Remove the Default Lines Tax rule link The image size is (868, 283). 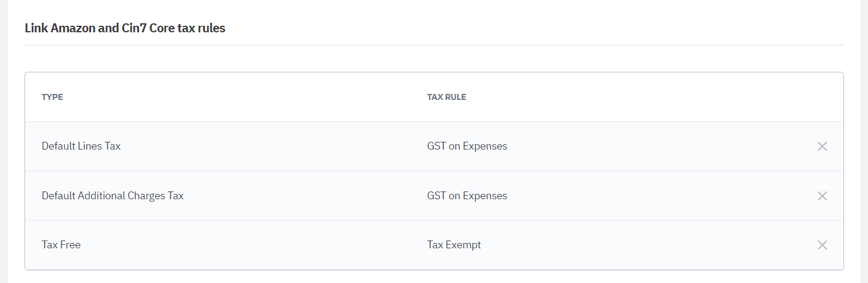click(x=822, y=147)
